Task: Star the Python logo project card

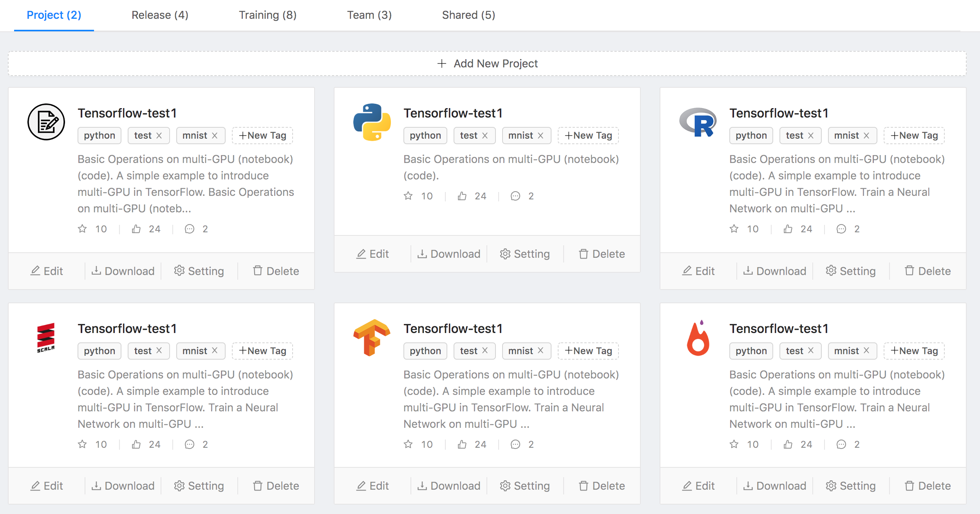Action: click(408, 196)
